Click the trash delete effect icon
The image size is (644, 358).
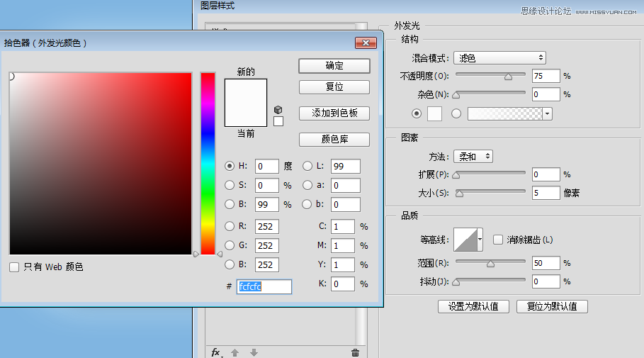coord(355,352)
